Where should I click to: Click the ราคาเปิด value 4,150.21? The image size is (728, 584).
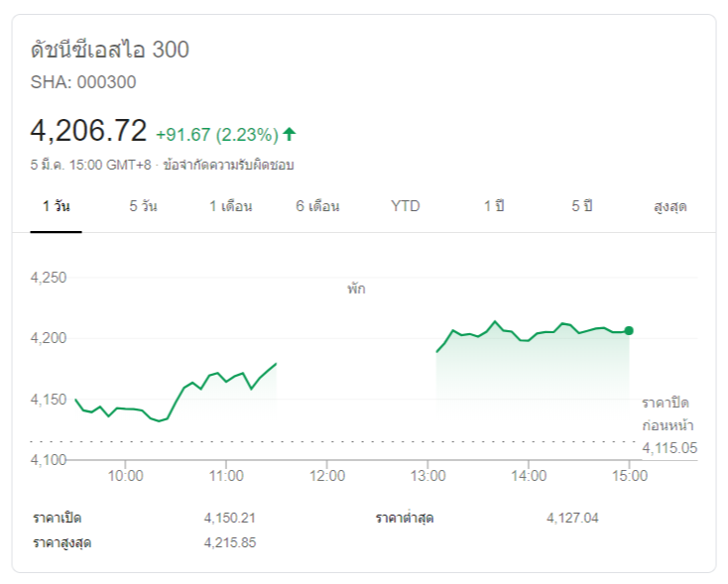[230, 518]
